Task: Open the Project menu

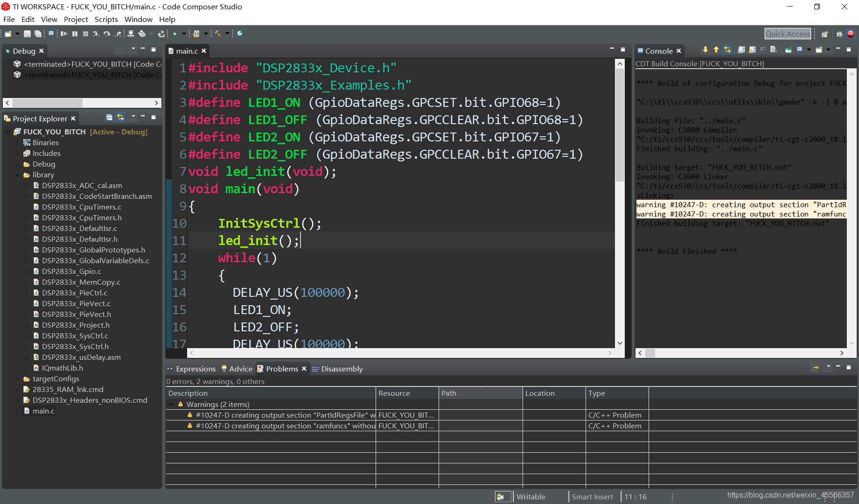Action: point(76,19)
